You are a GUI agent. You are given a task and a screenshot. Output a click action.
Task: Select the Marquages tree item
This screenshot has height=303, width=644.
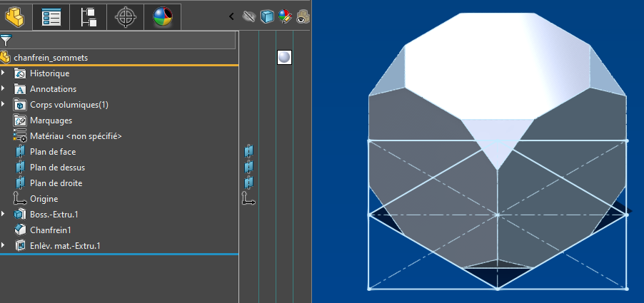pyautogui.click(x=51, y=120)
